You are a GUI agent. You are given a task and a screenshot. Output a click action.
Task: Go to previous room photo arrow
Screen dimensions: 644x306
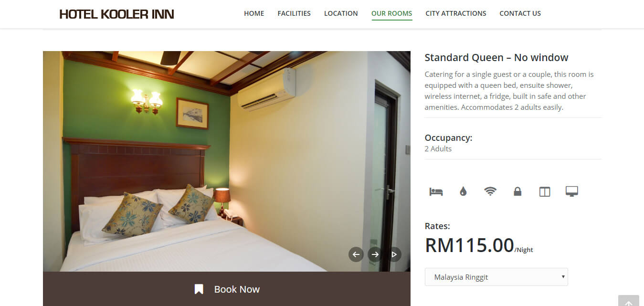[356, 254]
